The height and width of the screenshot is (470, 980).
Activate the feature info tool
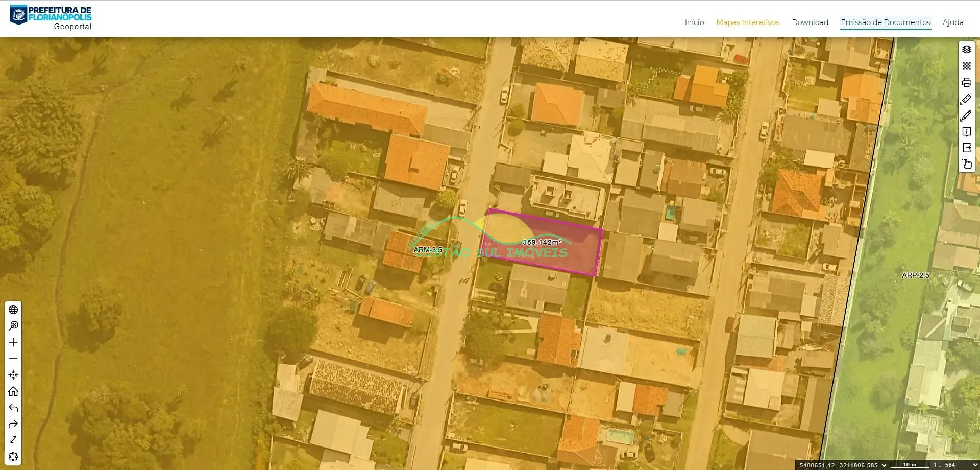(966, 132)
